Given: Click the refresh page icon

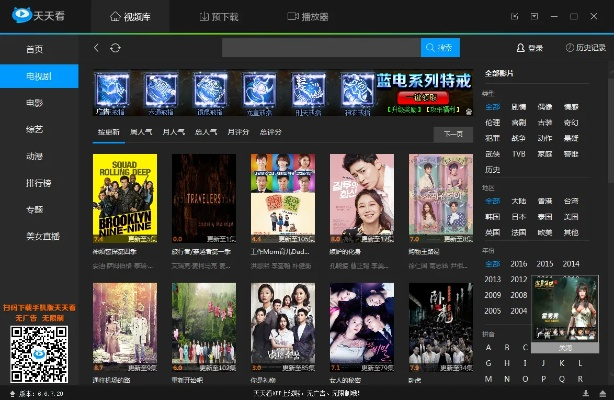Looking at the screenshot, I should 115,48.
